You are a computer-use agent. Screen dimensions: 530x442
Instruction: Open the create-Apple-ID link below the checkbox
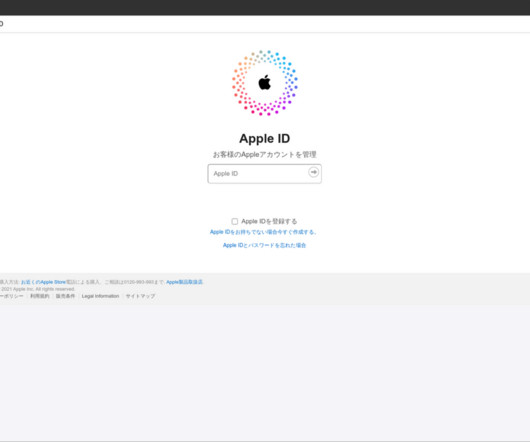point(263,232)
